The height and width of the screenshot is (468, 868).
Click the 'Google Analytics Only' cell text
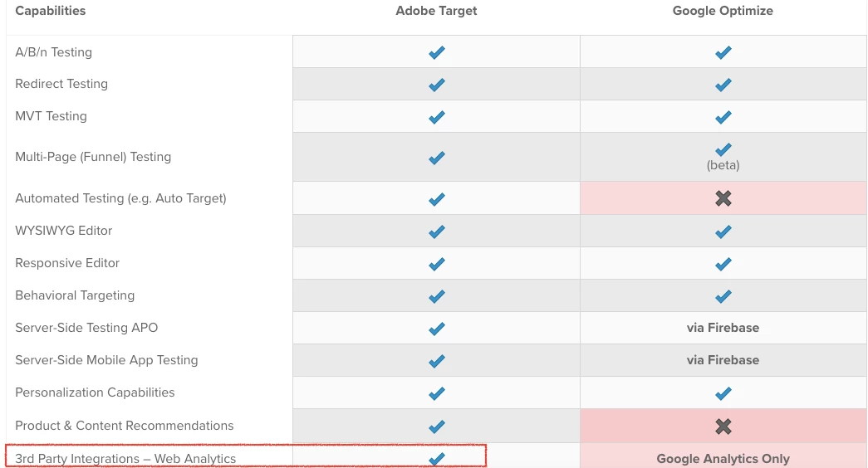coord(723,458)
